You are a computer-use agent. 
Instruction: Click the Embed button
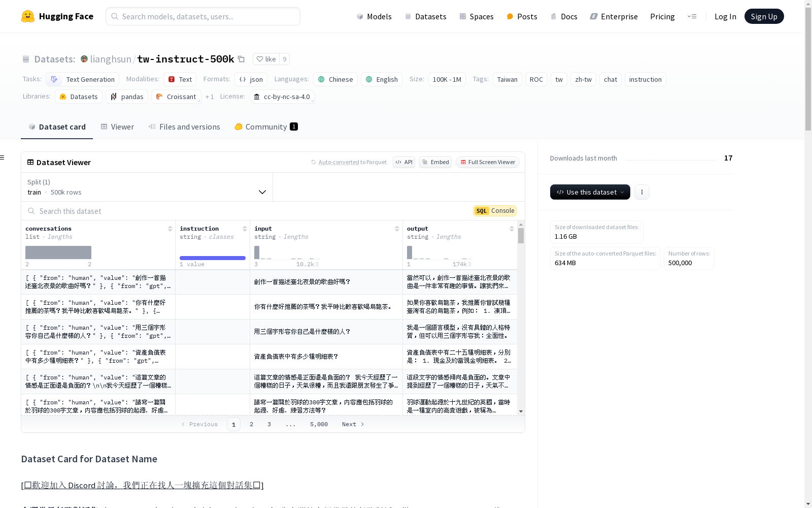(435, 162)
